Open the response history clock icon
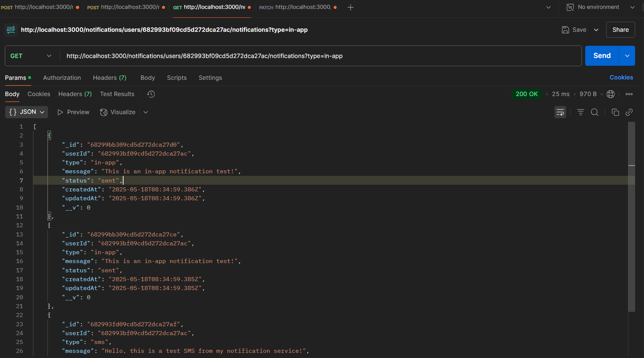 (x=151, y=94)
